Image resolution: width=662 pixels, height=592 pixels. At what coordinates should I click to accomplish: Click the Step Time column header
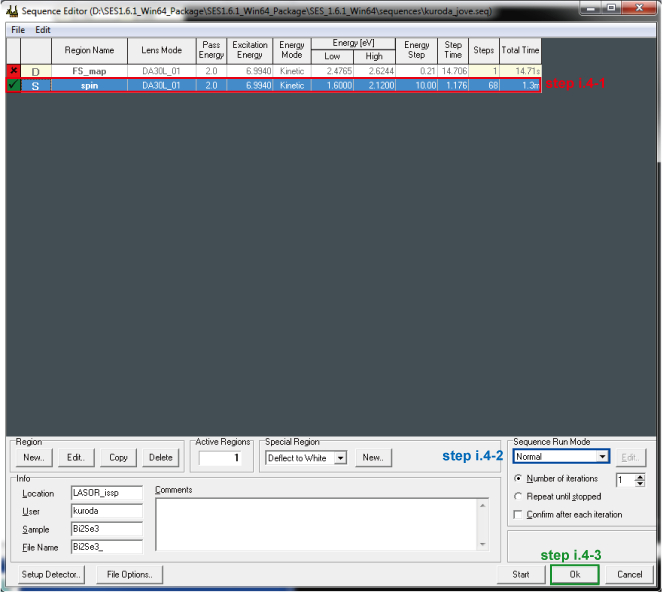click(453, 51)
